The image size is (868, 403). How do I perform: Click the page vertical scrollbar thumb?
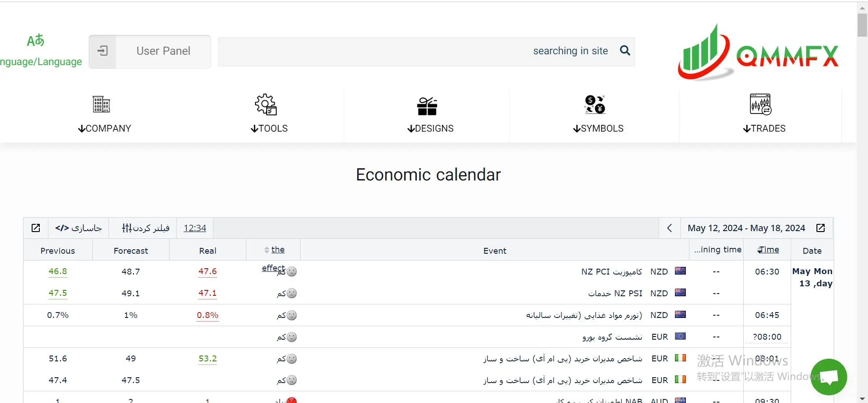pyautogui.click(x=862, y=25)
